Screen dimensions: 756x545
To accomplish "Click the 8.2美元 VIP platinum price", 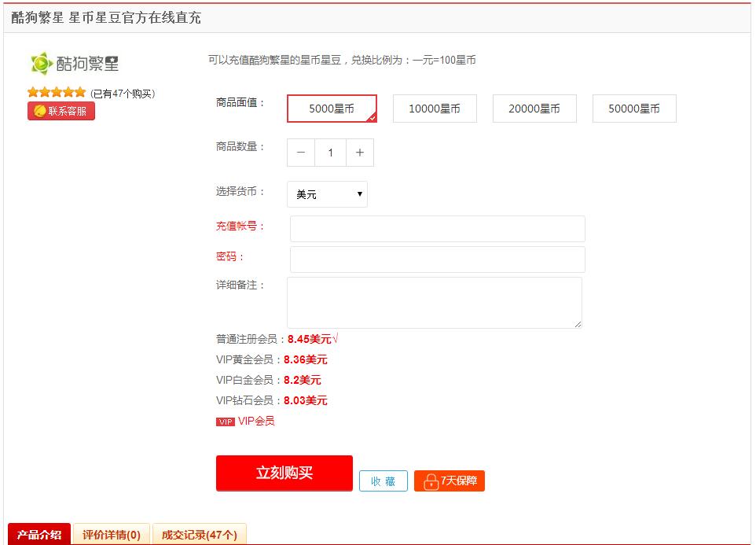I will 303,380.
